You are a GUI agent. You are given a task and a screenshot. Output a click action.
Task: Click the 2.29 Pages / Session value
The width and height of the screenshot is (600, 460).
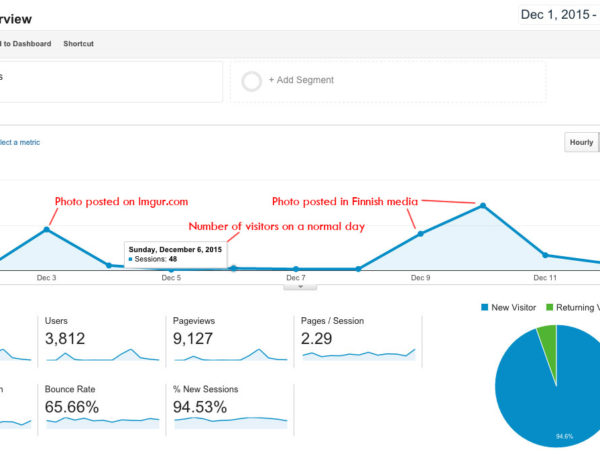316,339
